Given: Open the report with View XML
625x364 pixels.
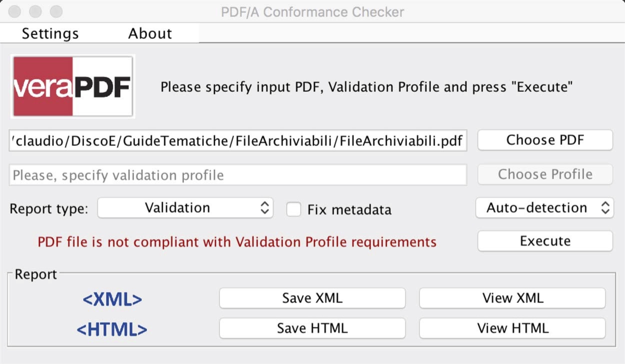Looking at the screenshot, I should click(512, 298).
